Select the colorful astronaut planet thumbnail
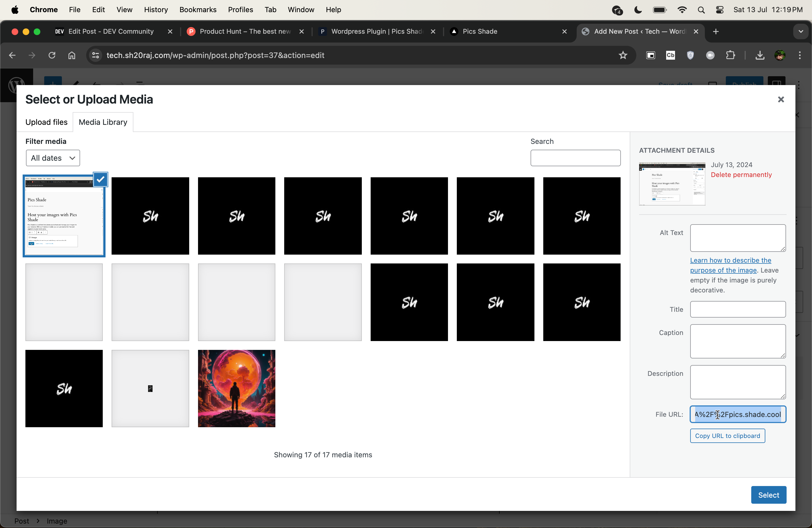Image resolution: width=812 pixels, height=528 pixels. pyautogui.click(x=236, y=388)
